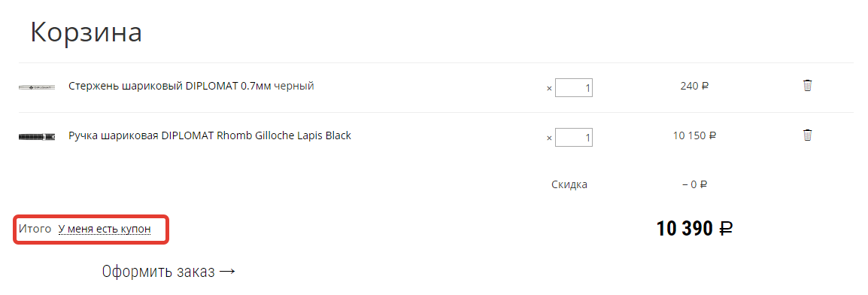Click the Скидка label
The width and height of the screenshot is (868, 295).
pyautogui.click(x=569, y=184)
